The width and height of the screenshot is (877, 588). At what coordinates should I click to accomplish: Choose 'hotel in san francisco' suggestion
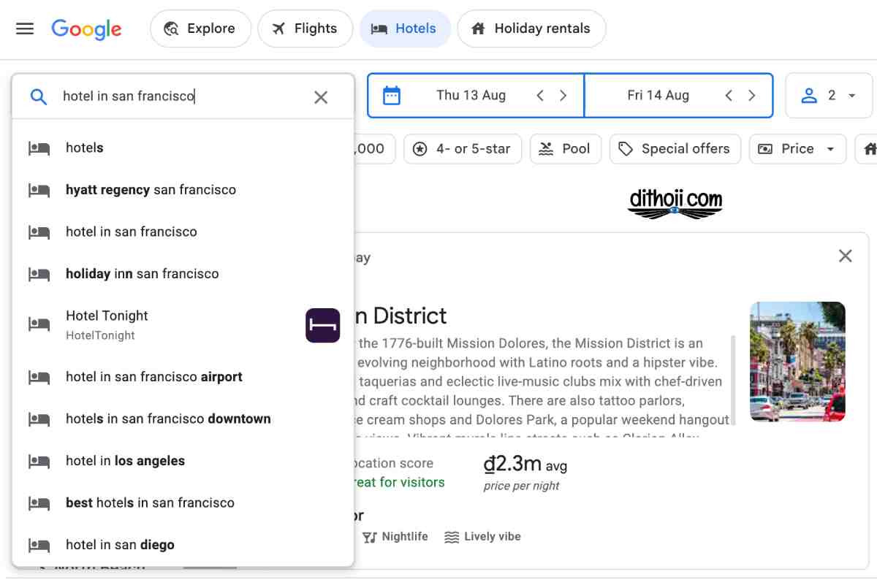[x=183, y=232]
